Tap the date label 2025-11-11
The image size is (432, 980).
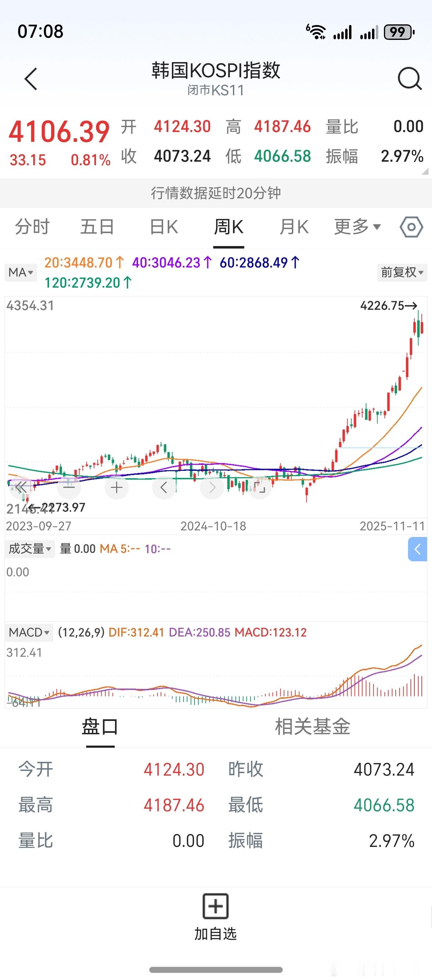tap(392, 526)
